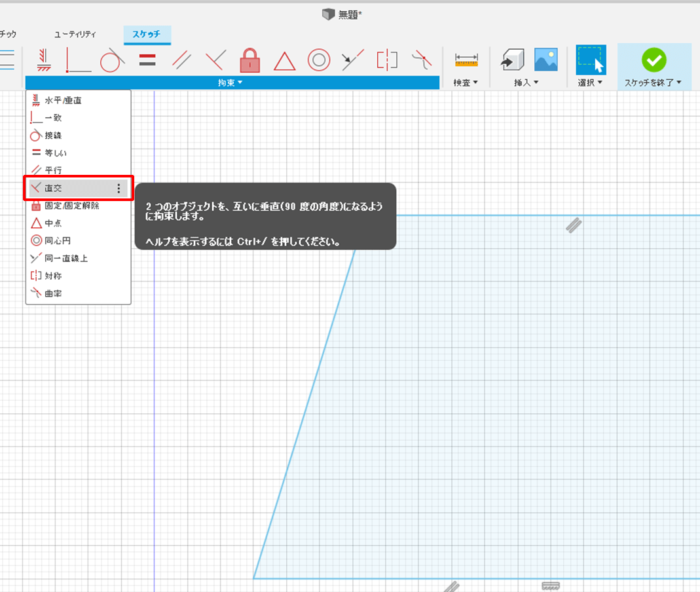Image resolution: width=700 pixels, height=592 pixels.
Task: Choose 直交 from the constraints menu
Action: click(54, 188)
